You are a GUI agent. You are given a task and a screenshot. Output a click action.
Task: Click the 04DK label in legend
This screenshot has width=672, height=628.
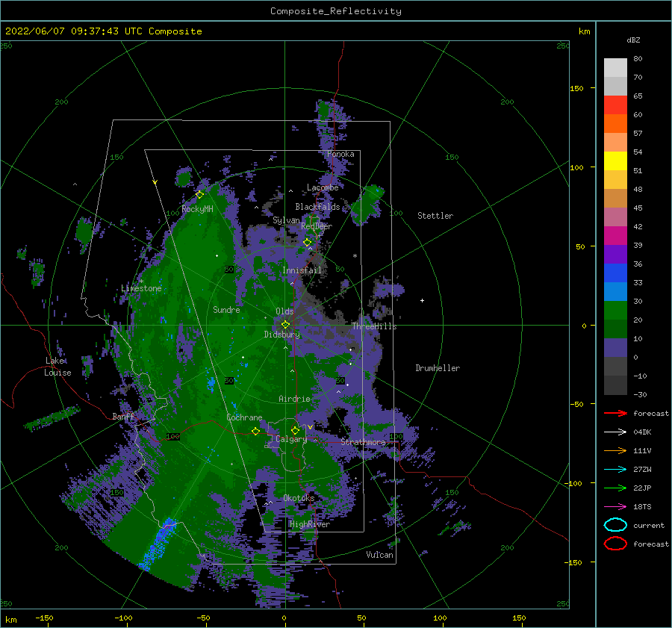tap(642, 432)
